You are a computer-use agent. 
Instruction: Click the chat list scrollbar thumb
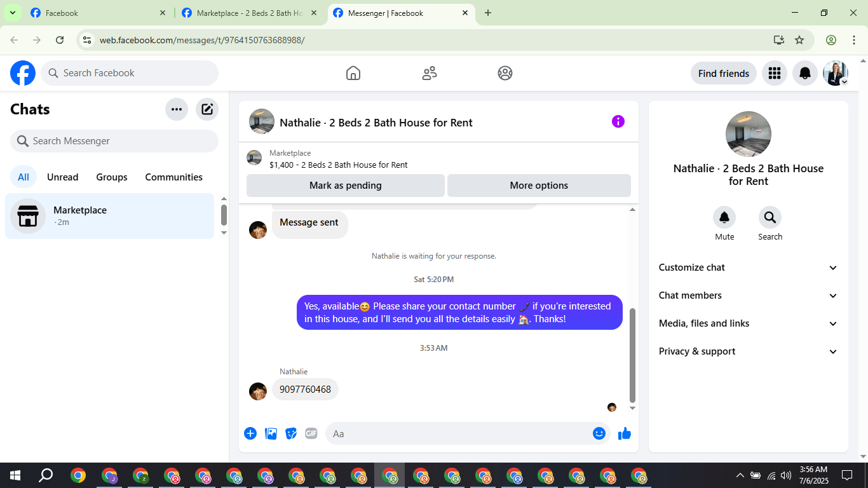[x=224, y=215]
